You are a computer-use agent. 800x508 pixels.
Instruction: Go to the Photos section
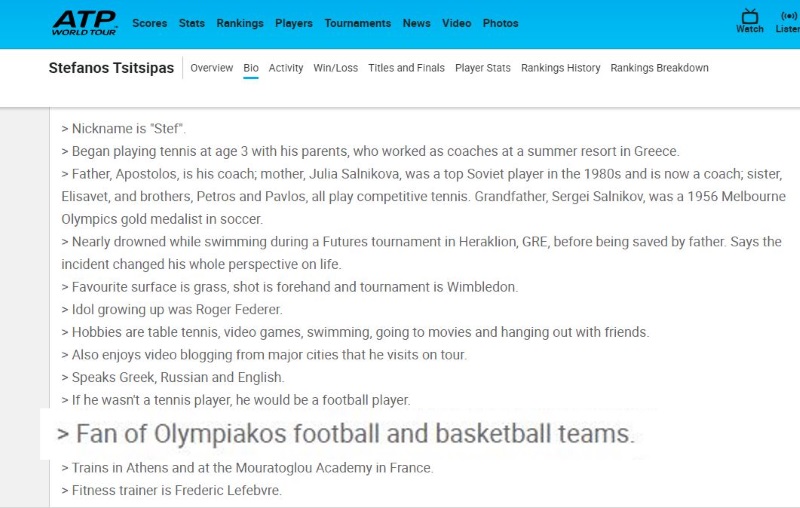(501, 23)
